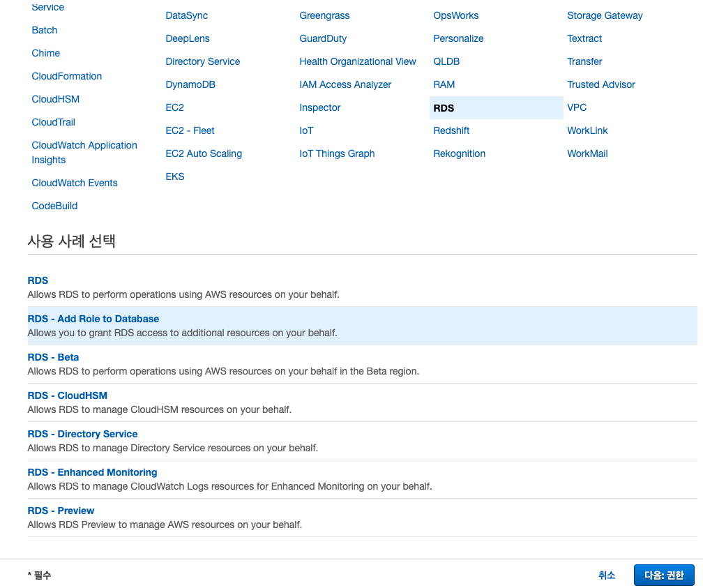Choose the Redshift service
This screenshot has height=588, width=703.
pos(451,130)
